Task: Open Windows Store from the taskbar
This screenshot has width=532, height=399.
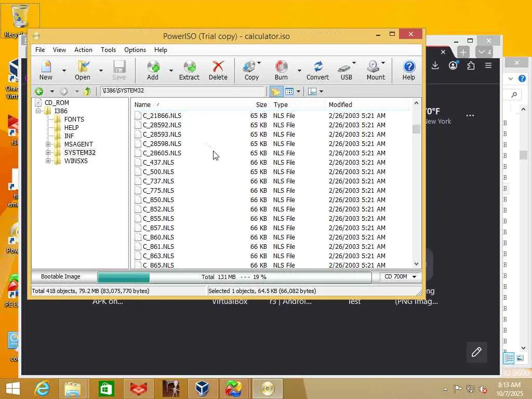Action: 106,389
